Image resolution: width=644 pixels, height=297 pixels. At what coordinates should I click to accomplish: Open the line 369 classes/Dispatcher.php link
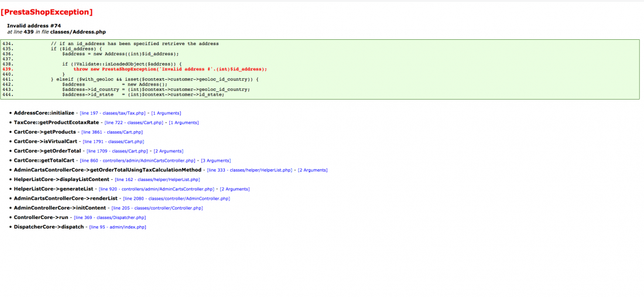coord(110,217)
